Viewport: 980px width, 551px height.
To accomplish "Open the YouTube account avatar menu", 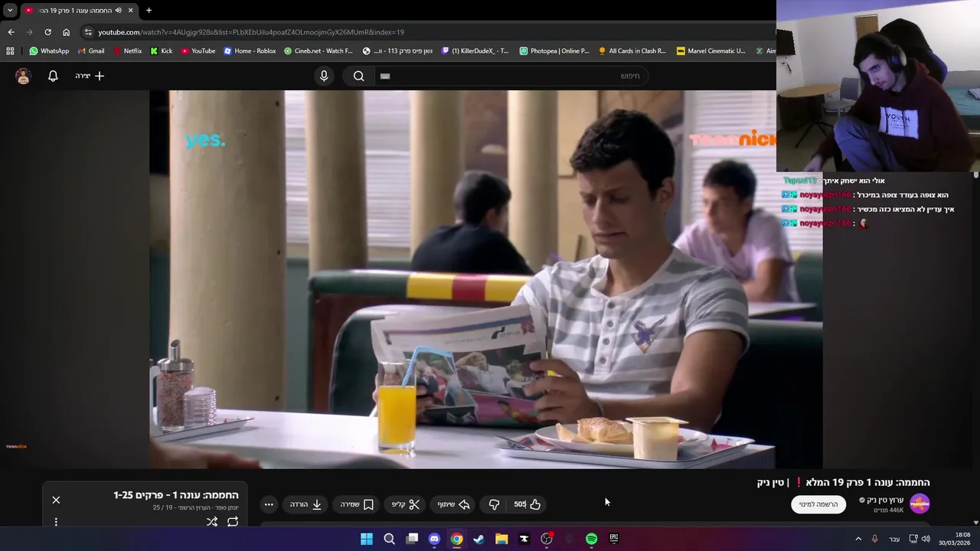I will click(23, 76).
